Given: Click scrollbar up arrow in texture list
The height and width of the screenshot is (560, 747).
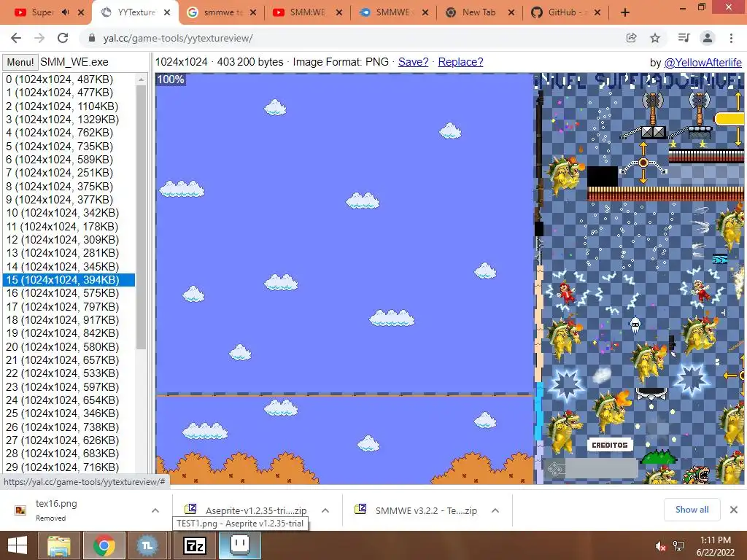Looking at the screenshot, I should (141, 79).
